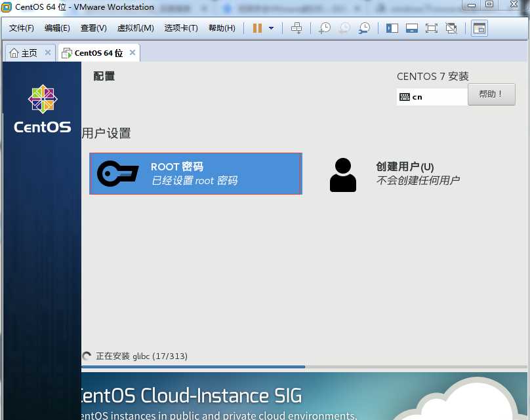Open the 文件(F) menu
530x420 pixels.
pyautogui.click(x=21, y=28)
